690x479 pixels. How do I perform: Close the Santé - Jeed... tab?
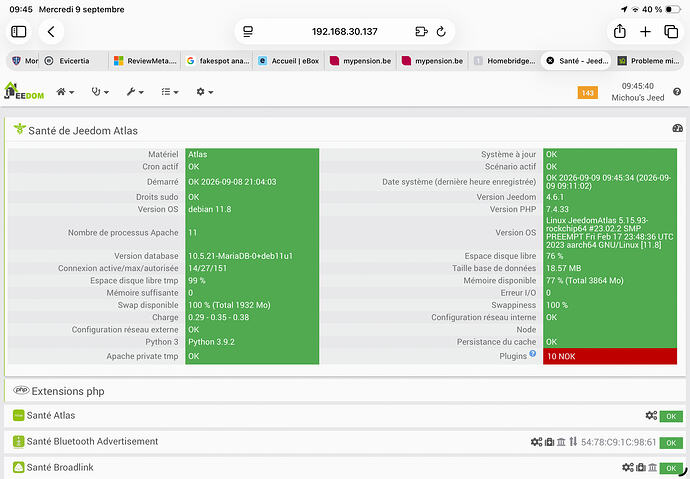pos(550,61)
